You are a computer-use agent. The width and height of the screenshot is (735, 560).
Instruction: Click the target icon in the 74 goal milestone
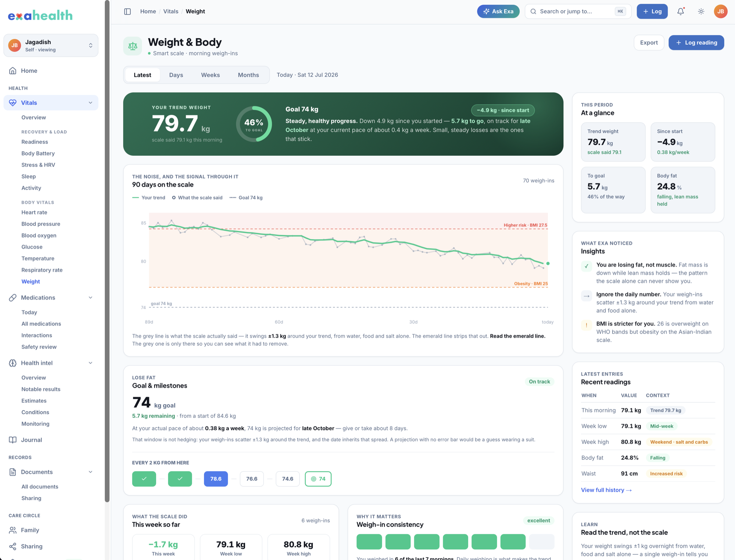point(313,479)
